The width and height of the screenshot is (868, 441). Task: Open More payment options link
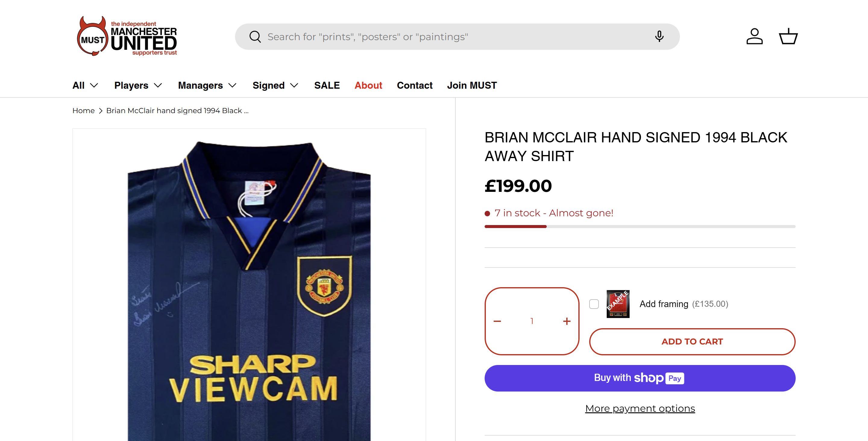pyautogui.click(x=640, y=408)
